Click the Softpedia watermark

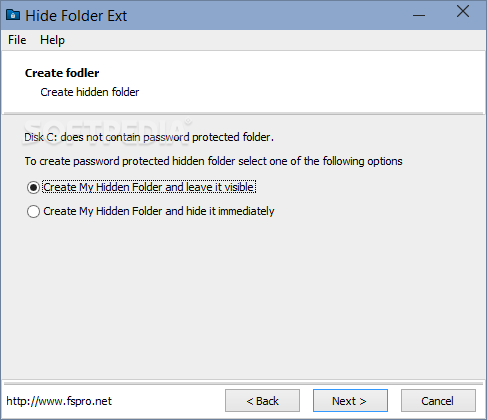(x=108, y=130)
